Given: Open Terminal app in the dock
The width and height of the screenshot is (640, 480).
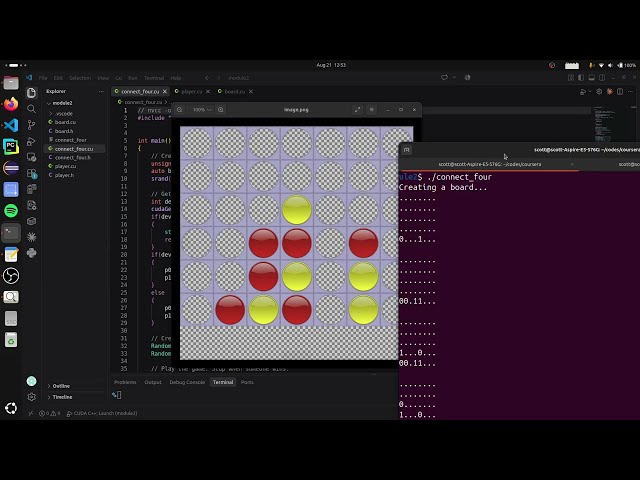Looking at the screenshot, I should coord(11,233).
